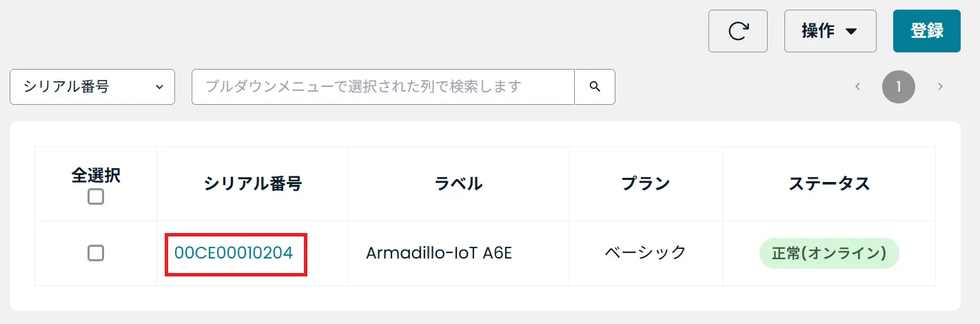Click the refresh icon button
Image resolution: width=980 pixels, height=324 pixels.
click(x=738, y=31)
